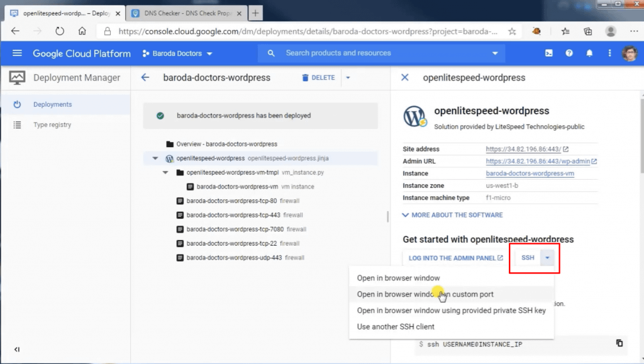Screen dimensions: 644x364
Task: Choose Open in browser window
Action: click(452, 279)
